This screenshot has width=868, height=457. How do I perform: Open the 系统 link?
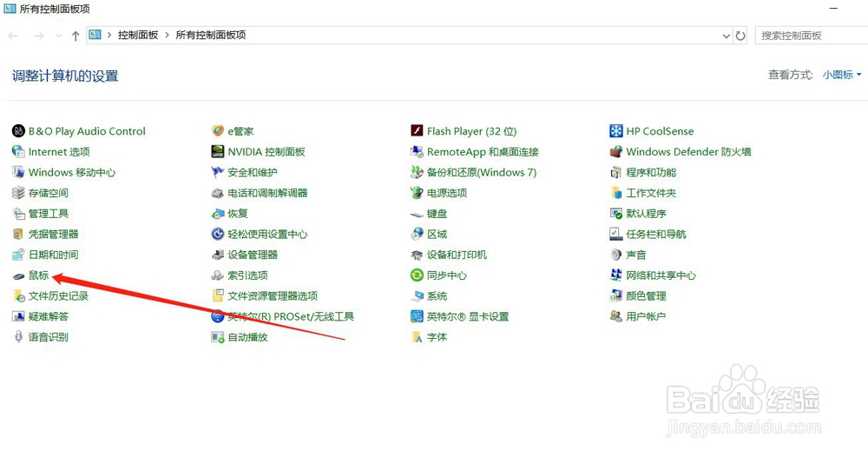(437, 295)
